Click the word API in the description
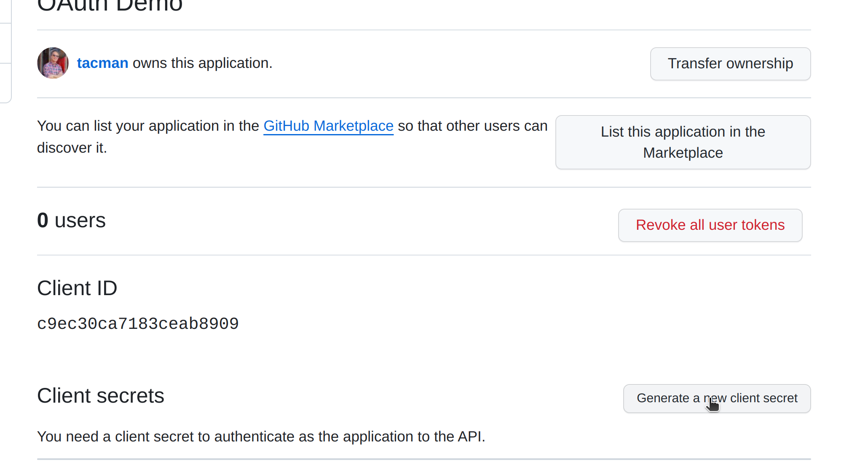 coord(469,437)
